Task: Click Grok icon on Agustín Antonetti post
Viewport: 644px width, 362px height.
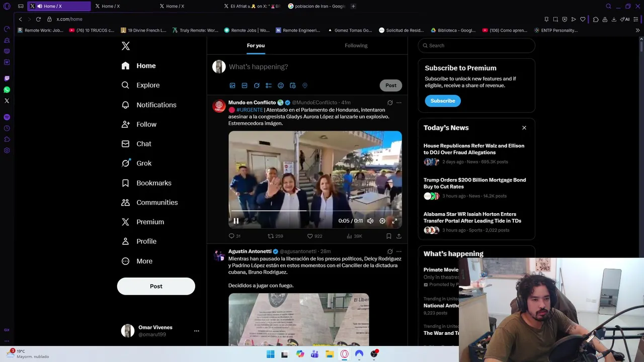Action: (390, 251)
